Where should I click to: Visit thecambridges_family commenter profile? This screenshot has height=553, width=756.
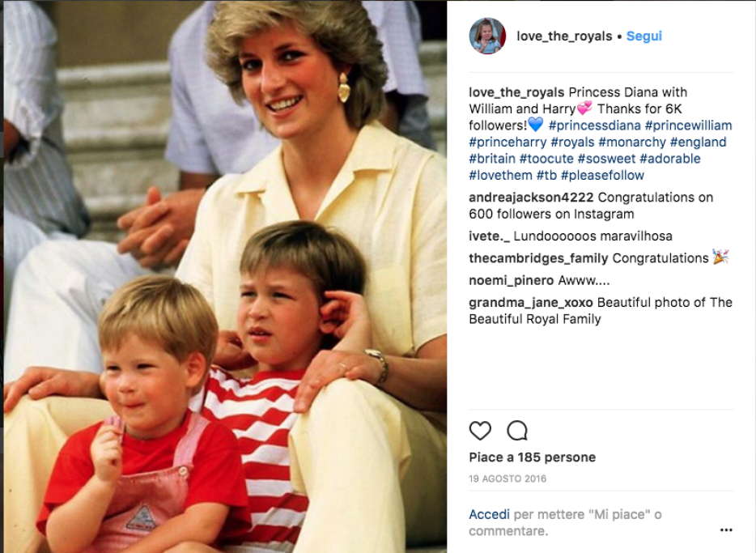coord(538,258)
